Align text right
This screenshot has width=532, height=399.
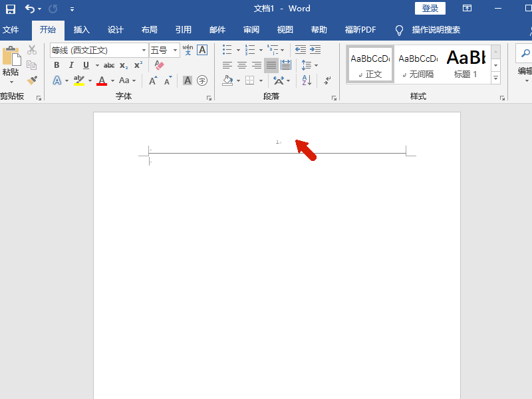pyautogui.click(x=257, y=65)
